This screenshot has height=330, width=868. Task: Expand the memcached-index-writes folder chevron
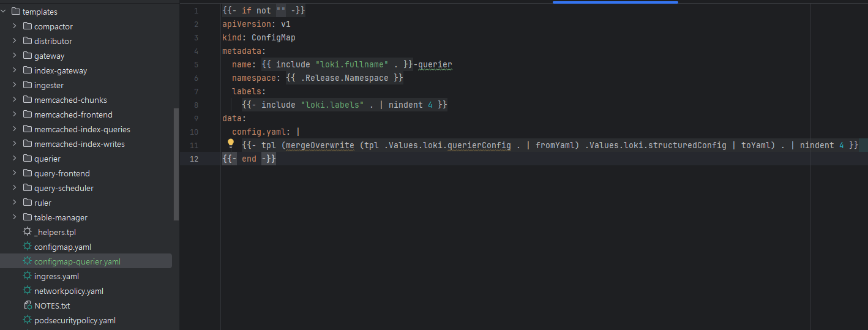point(15,144)
